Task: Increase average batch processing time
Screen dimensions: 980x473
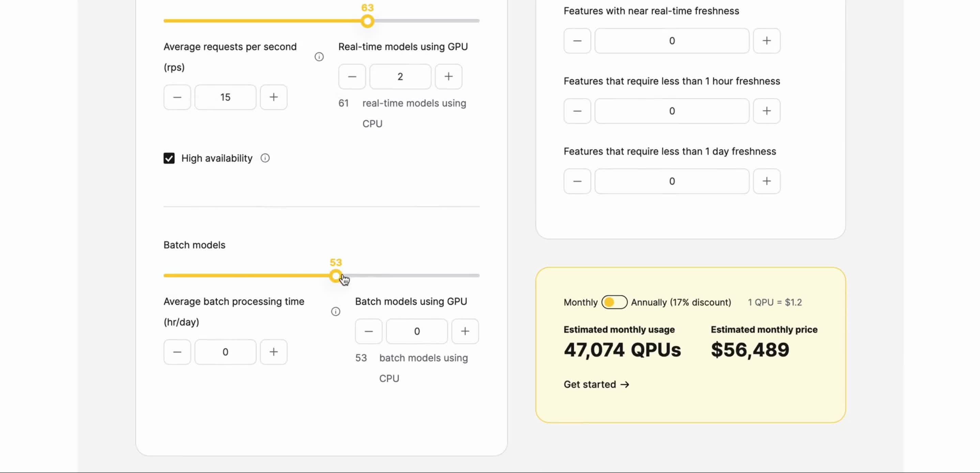Action: 273,352
